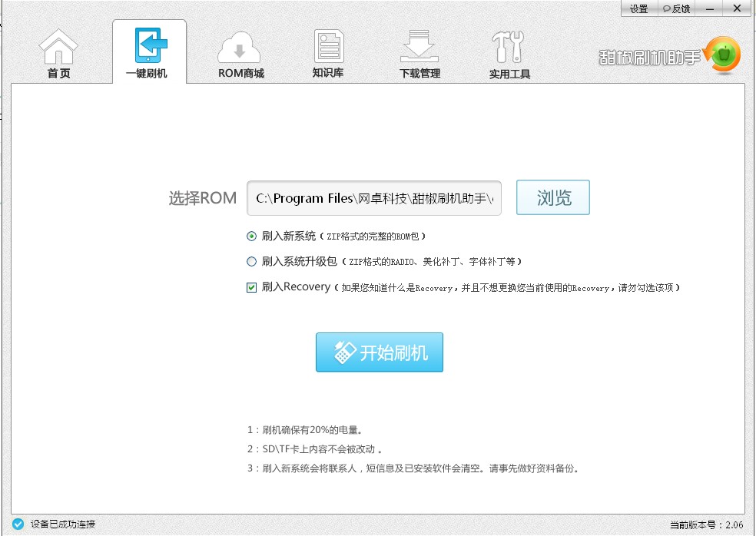This screenshot has width=756, height=536.
Task: Click the 当前版本号：2.06 version text
Action: point(706,525)
